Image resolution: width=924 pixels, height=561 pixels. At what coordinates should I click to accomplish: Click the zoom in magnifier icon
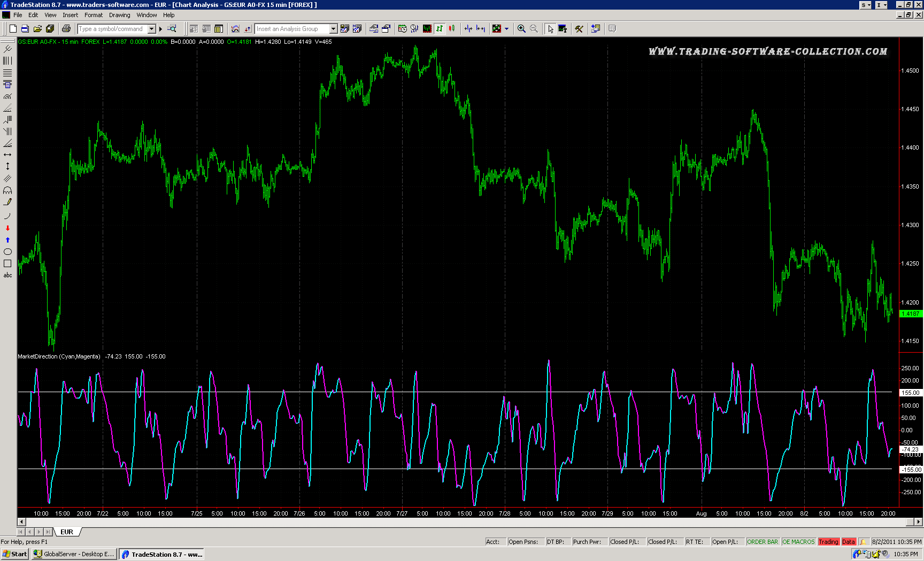coord(521,29)
